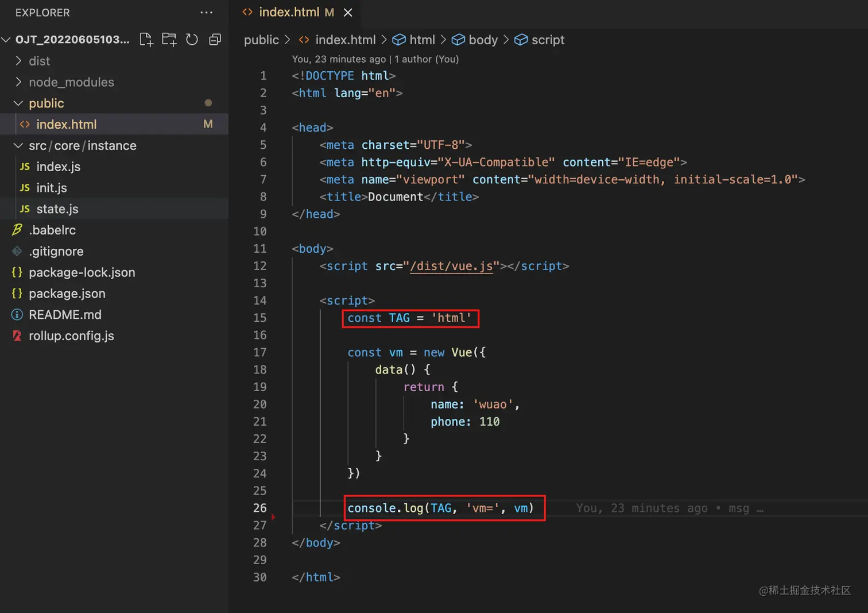Open index.js file
This screenshot has width=868, height=613.
tap(114, 167)
